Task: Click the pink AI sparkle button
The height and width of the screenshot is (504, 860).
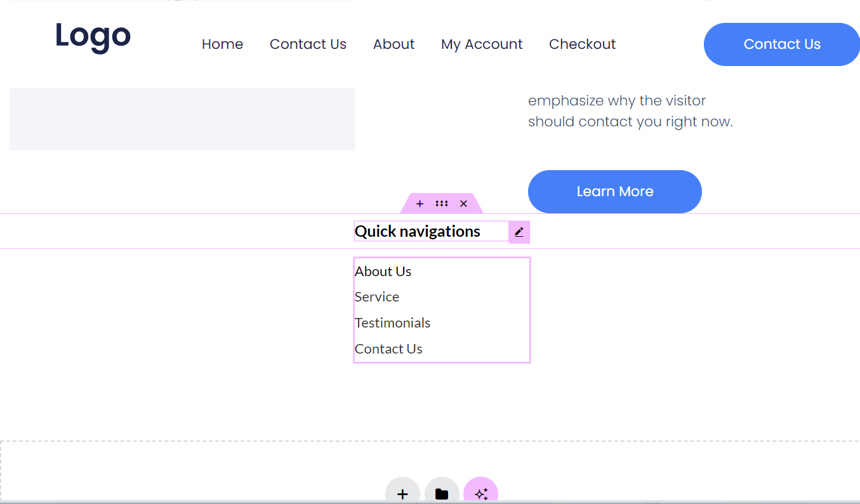Action: point(480,493)
